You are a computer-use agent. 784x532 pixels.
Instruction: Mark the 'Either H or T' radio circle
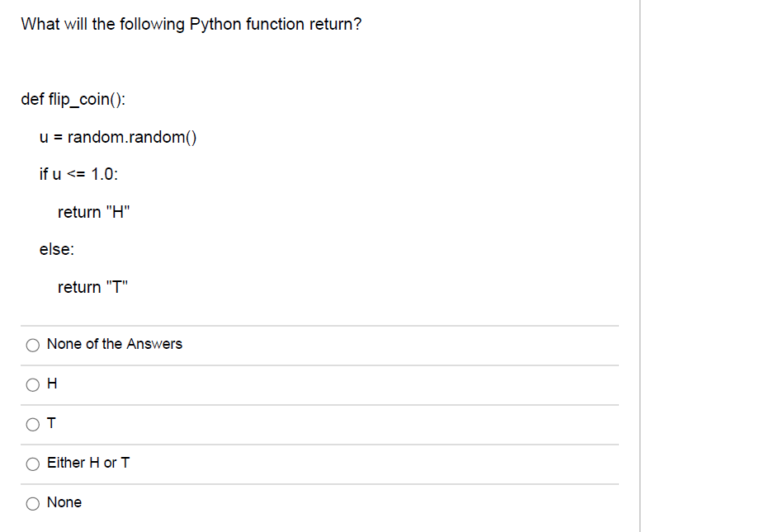pyautogui.click(x=33, y=464)
